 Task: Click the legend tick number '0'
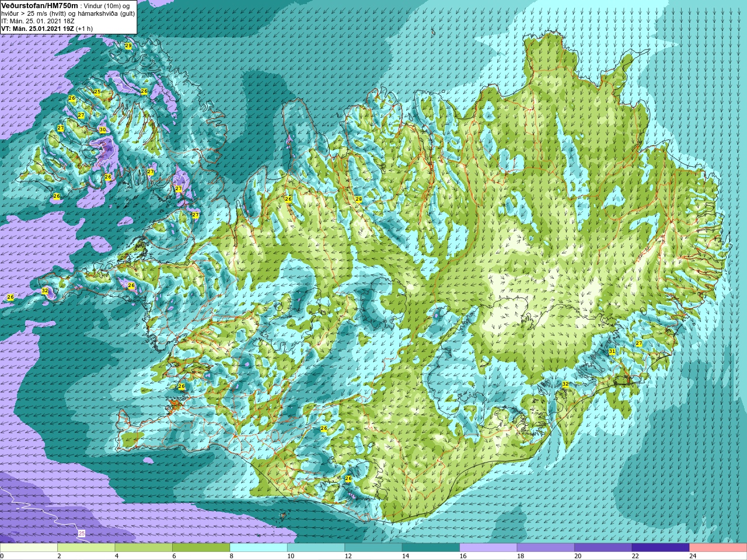[2, 556]
